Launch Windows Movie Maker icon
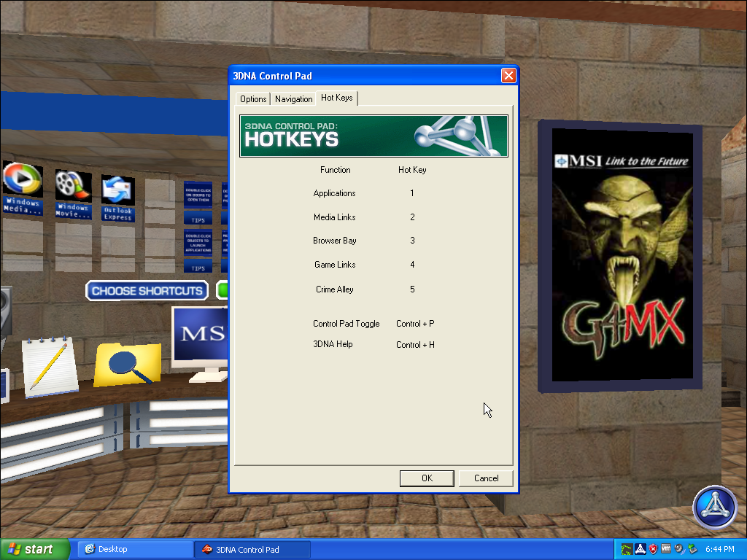747x560 pixels. click(x=73, y=194)
